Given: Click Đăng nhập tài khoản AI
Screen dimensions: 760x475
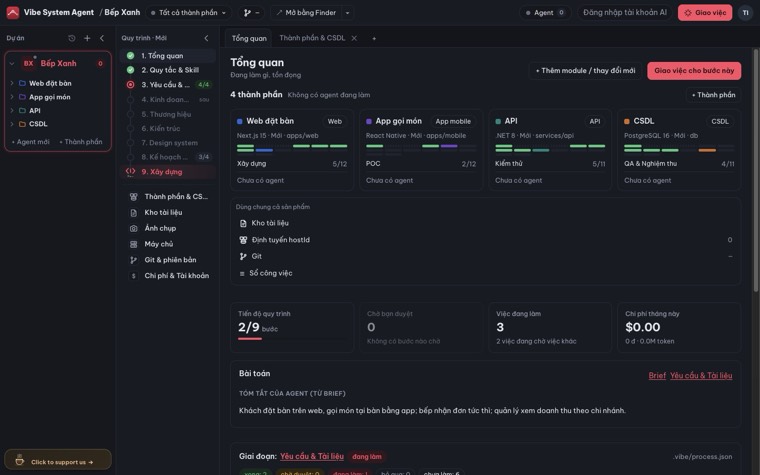Looking at the screenshot, I should [625, 13].
